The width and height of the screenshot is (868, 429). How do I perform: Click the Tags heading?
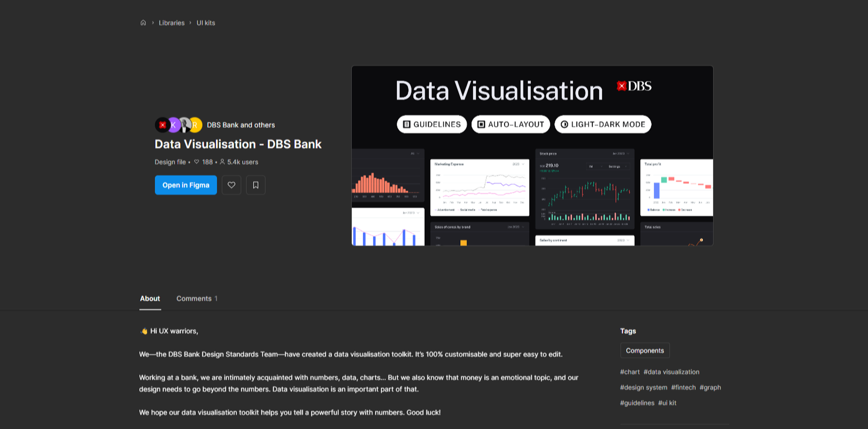click(628, 331)
